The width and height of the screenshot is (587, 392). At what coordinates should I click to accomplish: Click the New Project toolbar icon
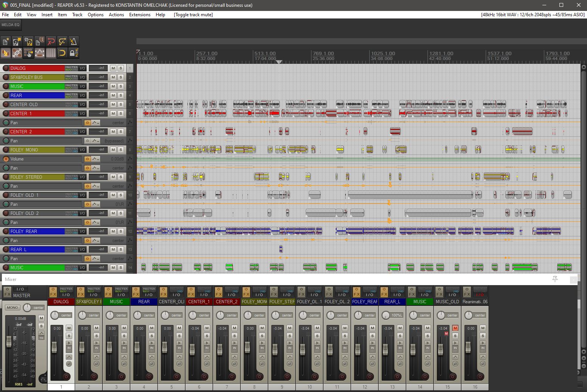point(6,42)
